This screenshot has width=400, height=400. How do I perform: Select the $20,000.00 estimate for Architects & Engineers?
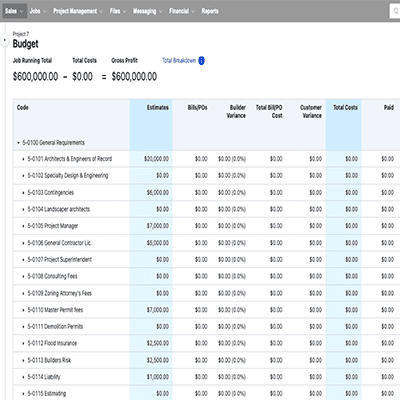tap(156, 159)
